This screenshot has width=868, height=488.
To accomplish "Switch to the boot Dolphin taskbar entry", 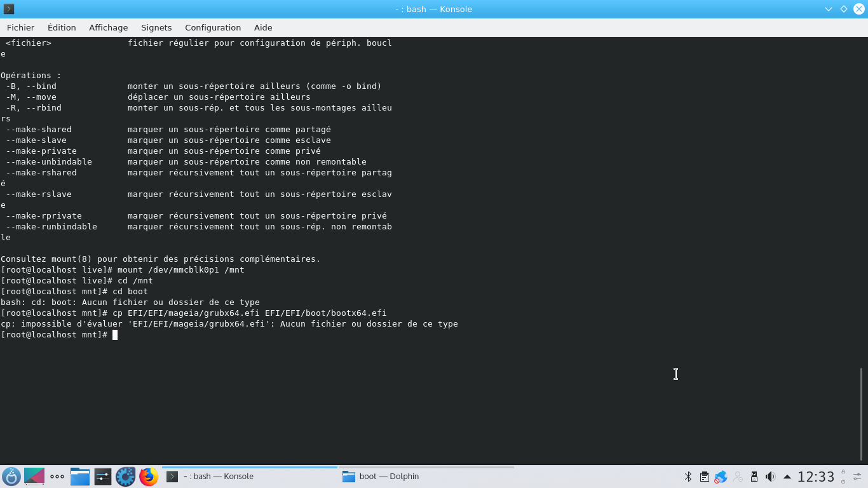I will [x=426, y=477].
